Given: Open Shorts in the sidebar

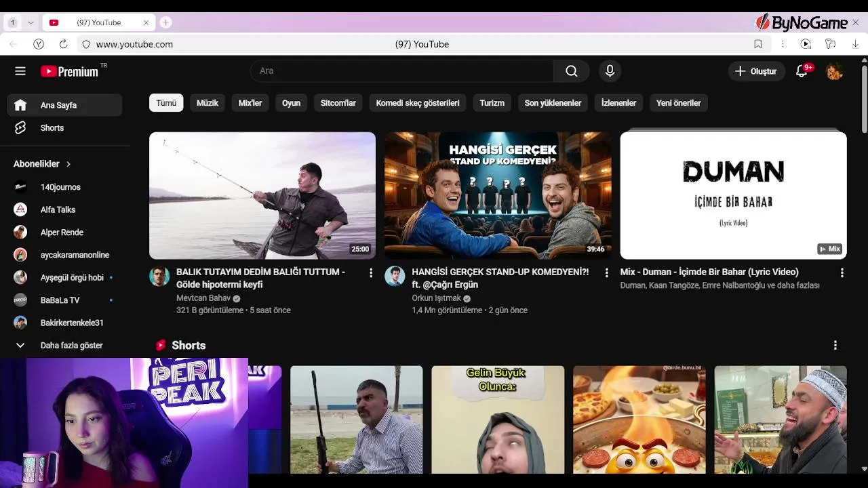Looking at the screenshot, I should click(x=64, y=128).
